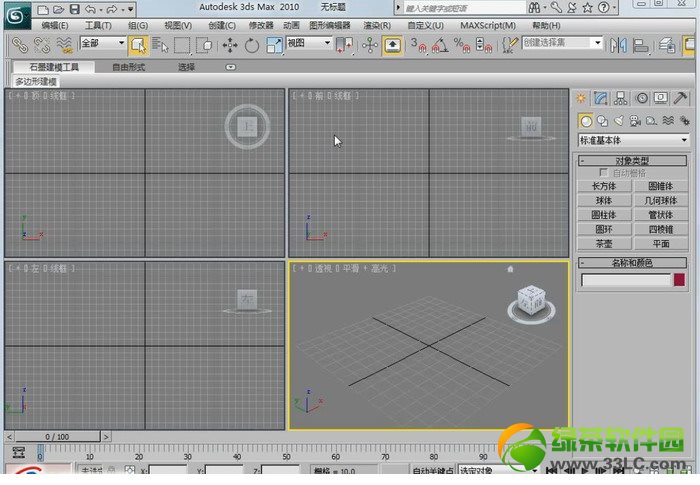Open Select by Name list tool
700x485 pixels.
pos(160,45)
